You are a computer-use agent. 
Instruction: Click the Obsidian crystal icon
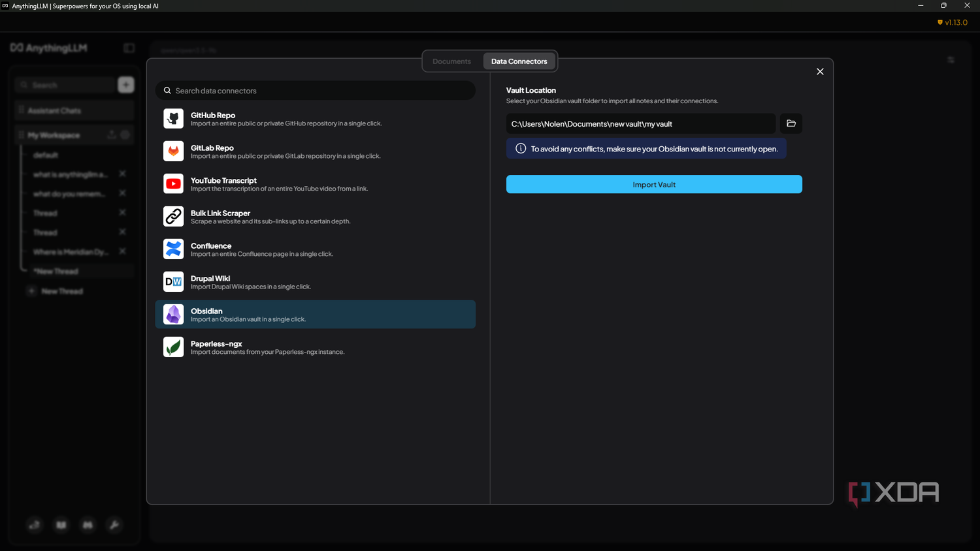point(174,314)
